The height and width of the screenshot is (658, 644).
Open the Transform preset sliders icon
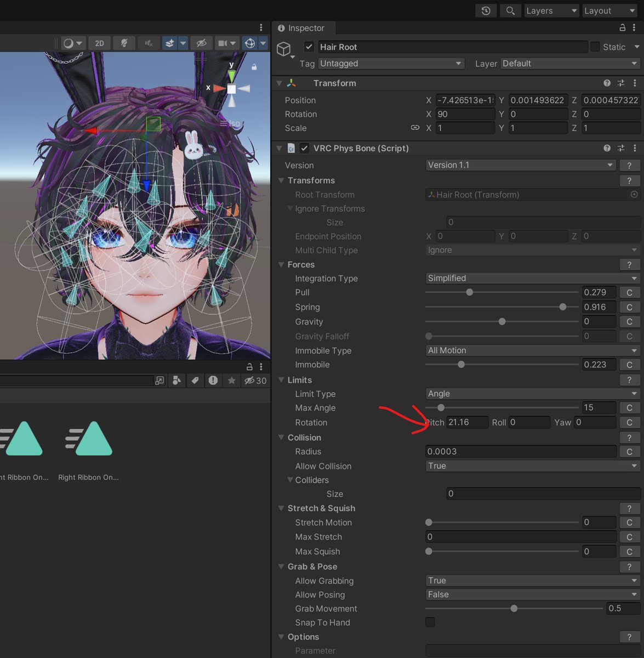[x=621, y=83]
